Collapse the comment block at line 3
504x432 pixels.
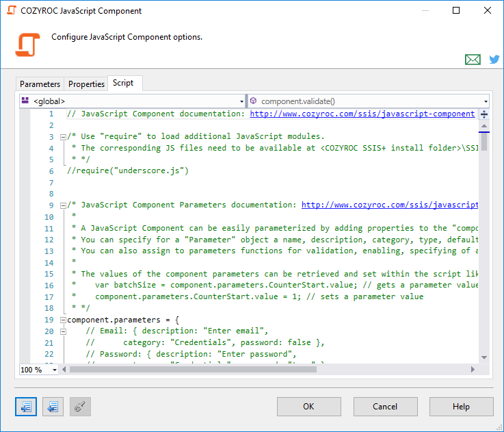[64, 137]
